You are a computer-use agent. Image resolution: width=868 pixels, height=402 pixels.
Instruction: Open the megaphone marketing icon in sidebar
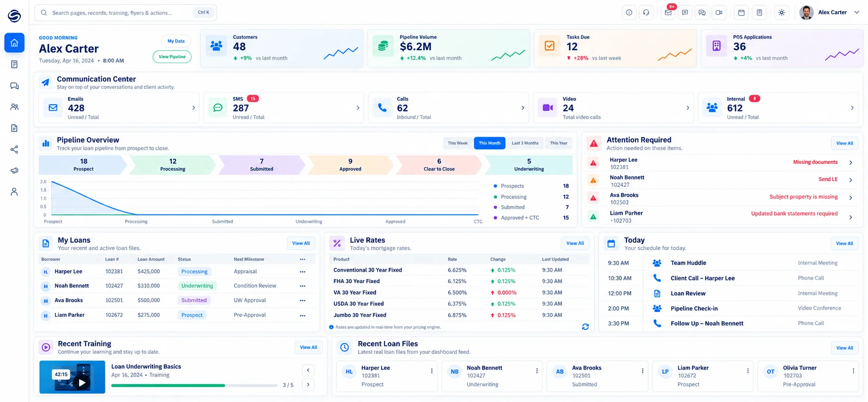tap(14, 171)
